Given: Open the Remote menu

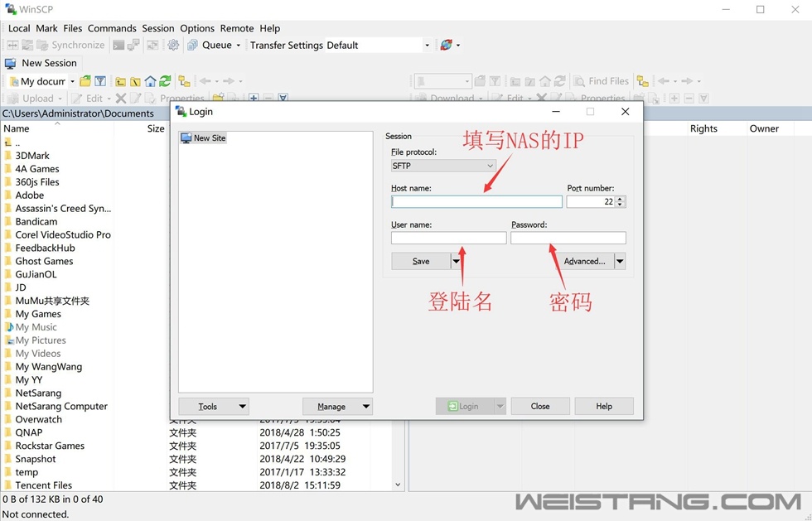Looking at the screenshot, I should pyautogui.click(x=237, y=28).
